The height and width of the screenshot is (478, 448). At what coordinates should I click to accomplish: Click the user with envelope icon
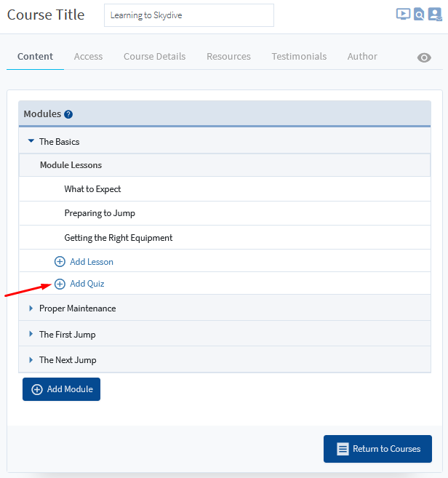coord(435,14)
